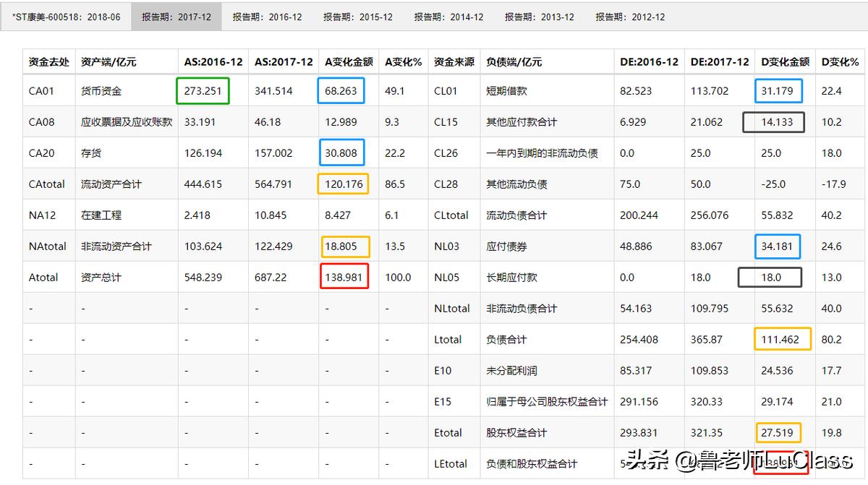Click the *ST康美-600518: 2018-06 header
The image size is (868, 485).
coord(66,17)
